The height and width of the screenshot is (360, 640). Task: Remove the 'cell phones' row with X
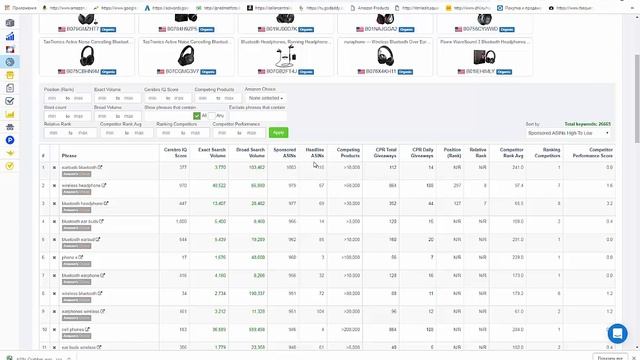click(54, 329)
